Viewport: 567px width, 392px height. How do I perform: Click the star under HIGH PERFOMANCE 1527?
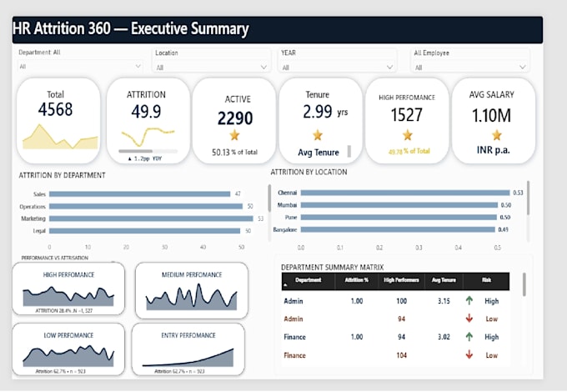click(407, 135)
